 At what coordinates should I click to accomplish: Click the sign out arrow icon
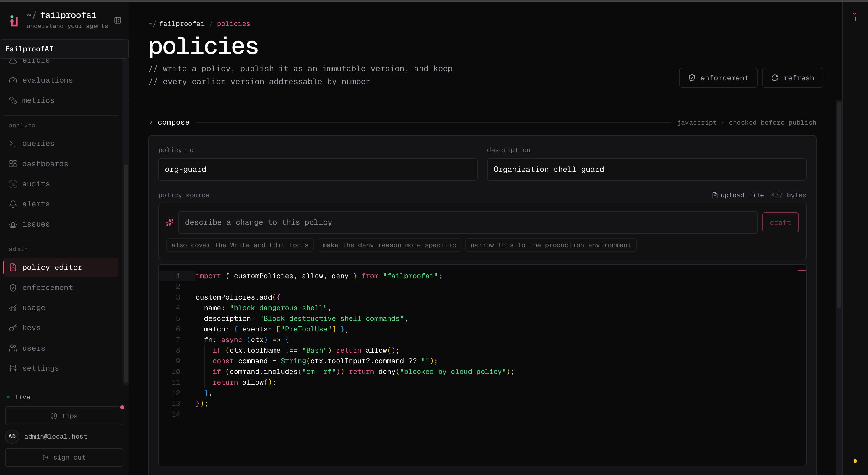pos(45,458)
